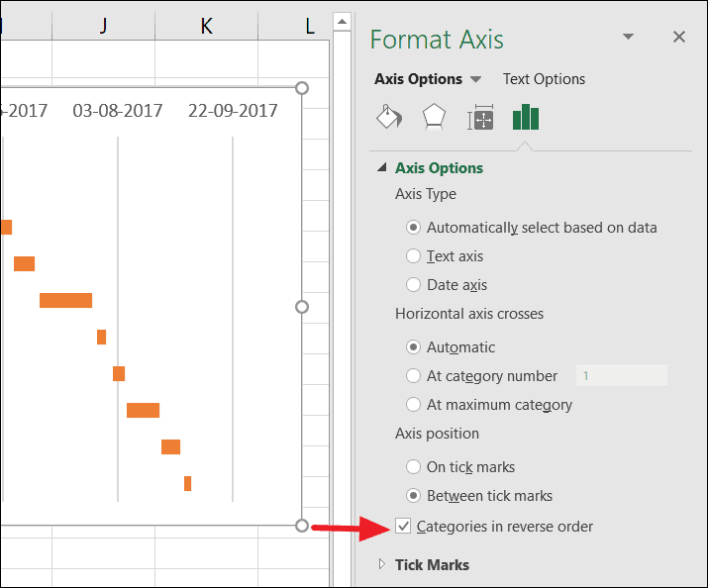Viewport: 708px width, 588px height.
Task: Click the green Axis Options section title
Action: pos(439,168)
